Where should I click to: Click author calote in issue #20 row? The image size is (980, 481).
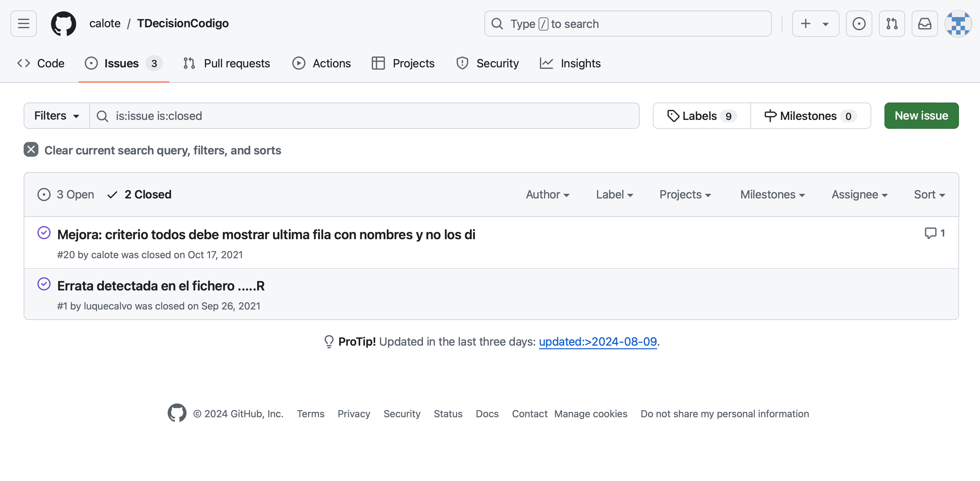[105, 255]
